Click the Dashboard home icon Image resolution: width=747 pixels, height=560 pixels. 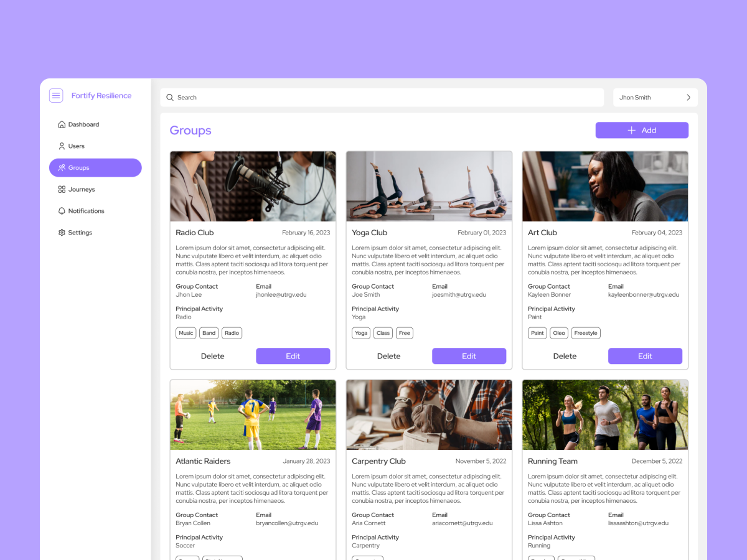pyautogui.click(x=62, y=124)
